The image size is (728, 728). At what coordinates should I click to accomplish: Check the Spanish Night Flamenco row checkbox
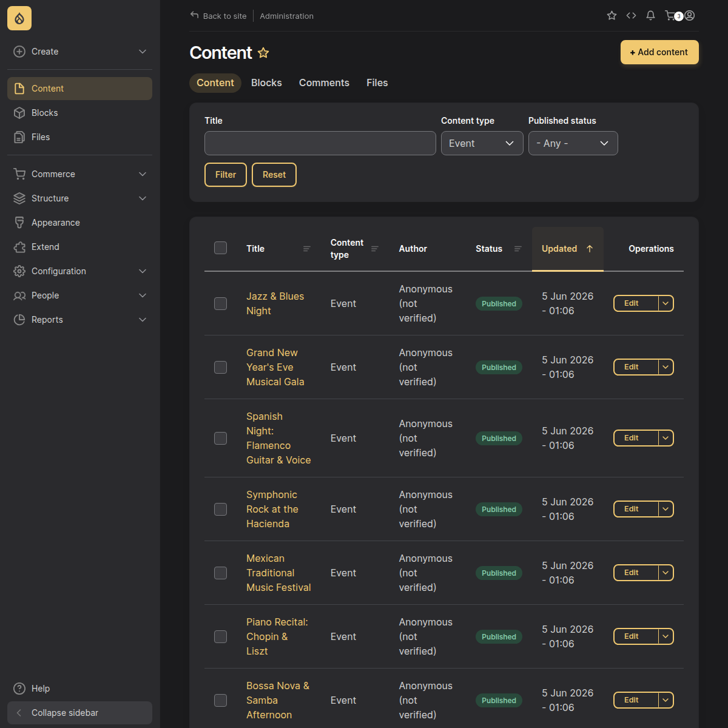[x=221, y=438]
